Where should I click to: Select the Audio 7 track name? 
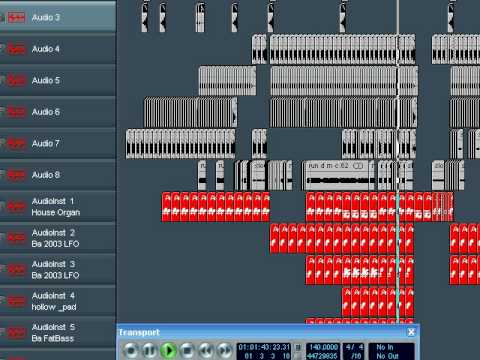(x=46, y=143)
